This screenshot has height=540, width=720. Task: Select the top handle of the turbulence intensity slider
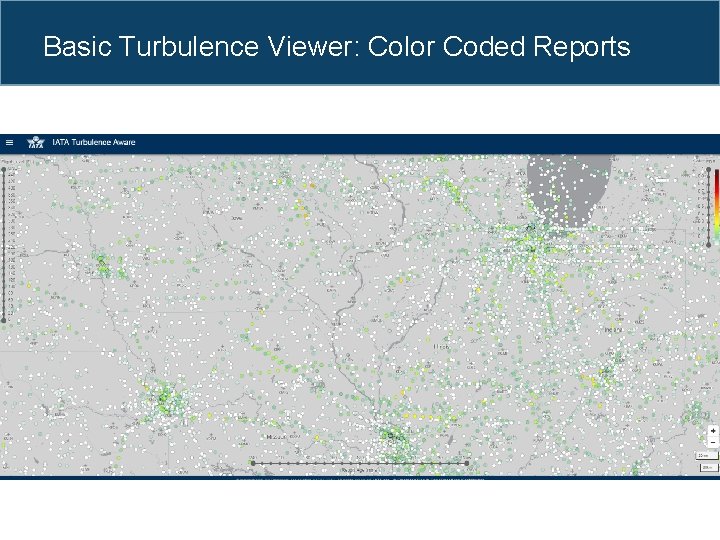click(709, 169)
